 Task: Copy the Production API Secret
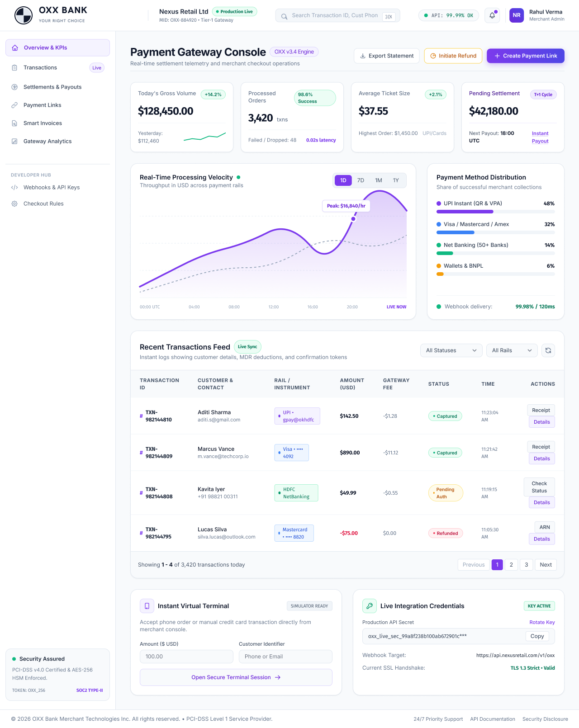(537, 636)
